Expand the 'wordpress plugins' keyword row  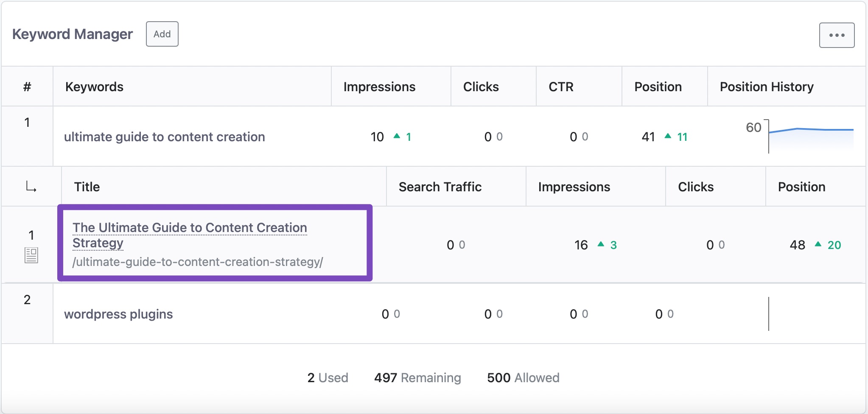(118, 314)
